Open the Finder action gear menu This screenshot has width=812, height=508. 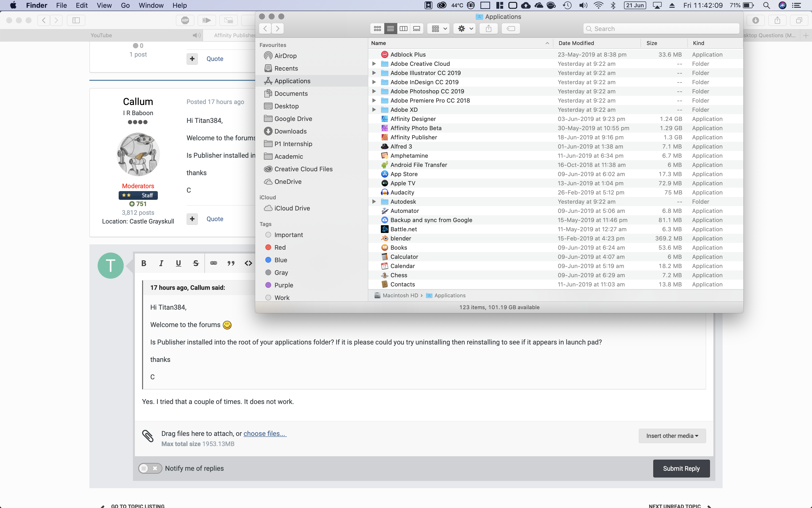[465, 29]
